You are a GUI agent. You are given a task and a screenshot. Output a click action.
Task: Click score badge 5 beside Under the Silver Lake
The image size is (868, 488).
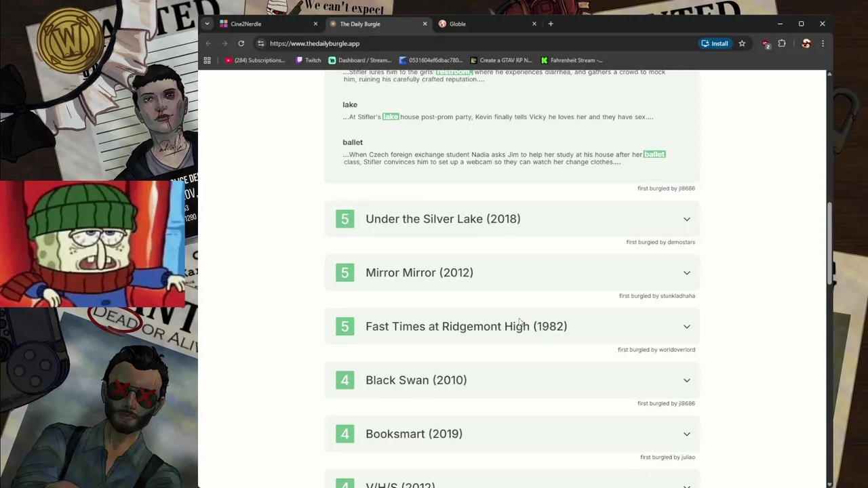point(344,219)
